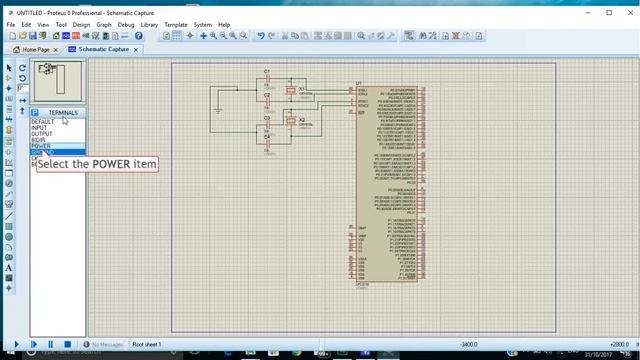
Task: Switch to the Home Page tab
Action: point(36,49)
